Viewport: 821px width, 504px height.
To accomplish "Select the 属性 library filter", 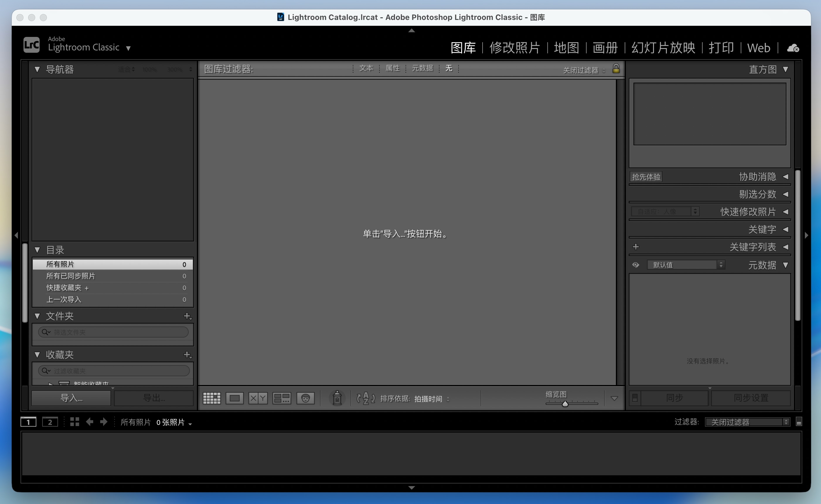I will pos(392,68).
